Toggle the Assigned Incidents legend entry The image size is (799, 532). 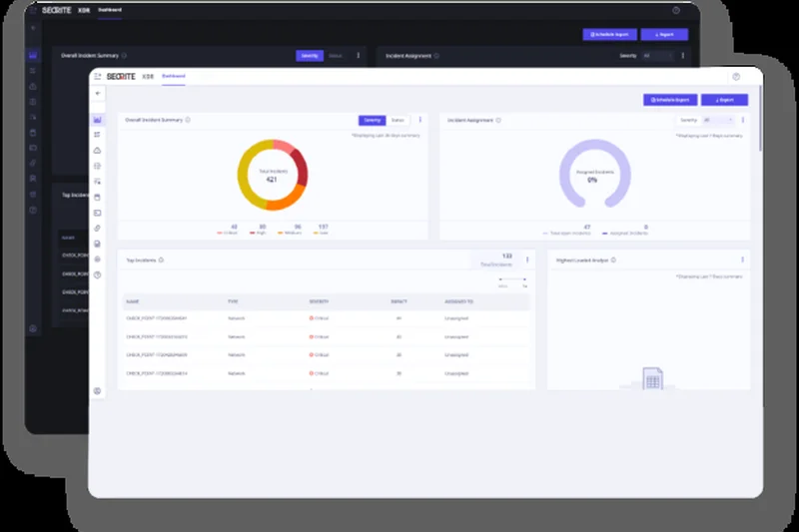625,234
